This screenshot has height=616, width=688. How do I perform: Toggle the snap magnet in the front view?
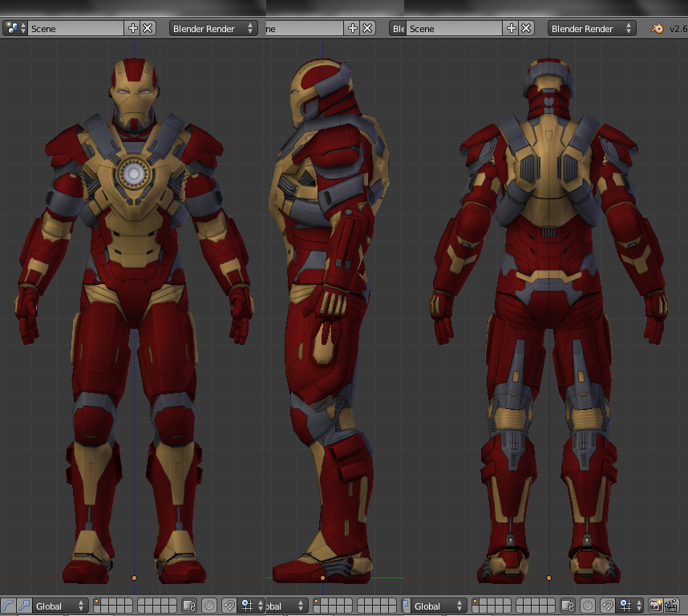point(229,606)
